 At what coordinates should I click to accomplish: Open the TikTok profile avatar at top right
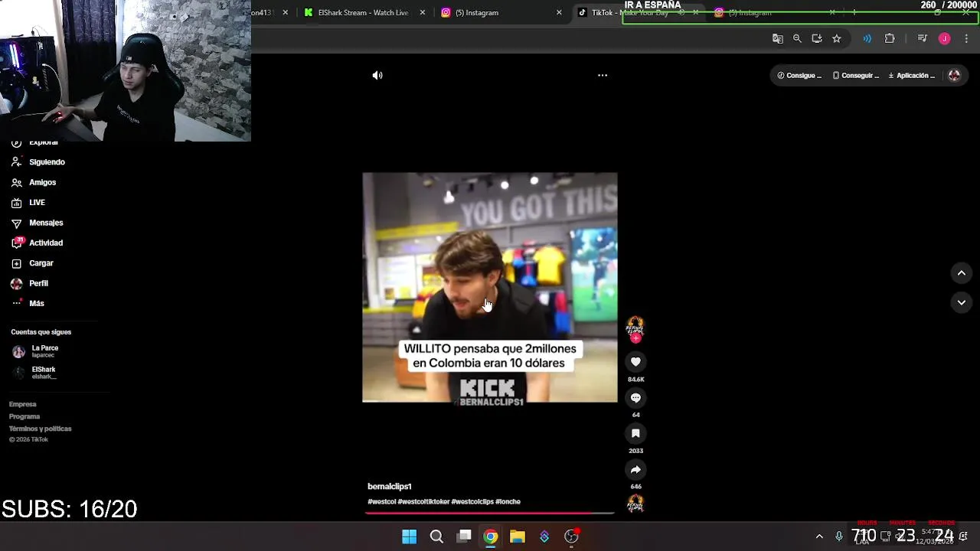pos(954,75)
